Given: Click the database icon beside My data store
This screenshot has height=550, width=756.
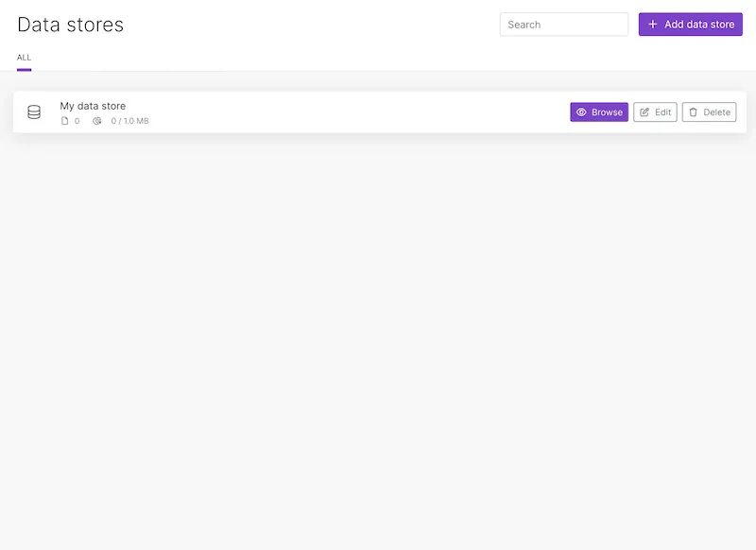Looking at the screenshot, I should click(x=34, y=112).
